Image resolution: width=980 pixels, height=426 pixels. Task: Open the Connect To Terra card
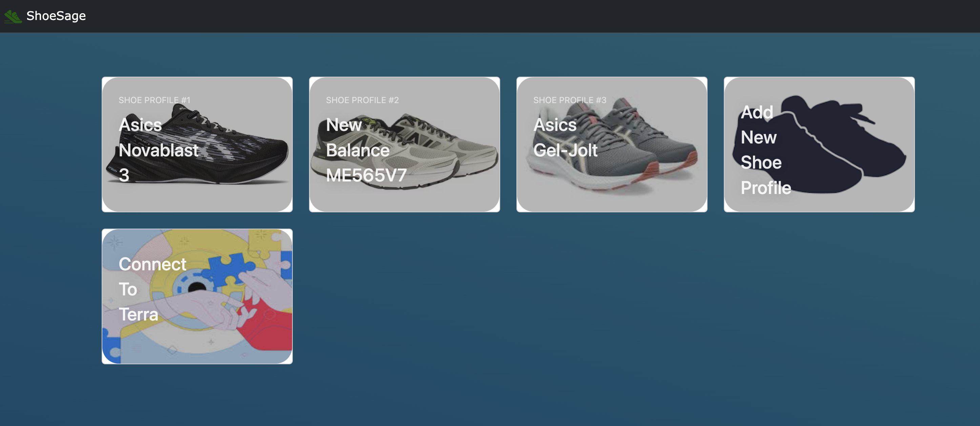[x=197, y=296]
